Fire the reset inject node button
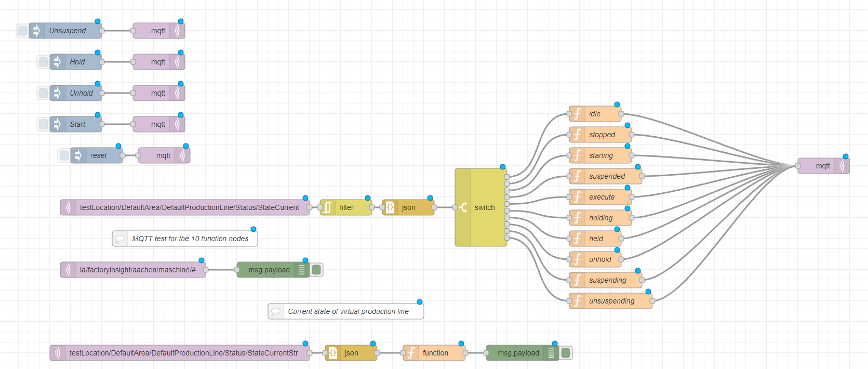This screenshot has height=369, width=868. [x=64, y=155]
